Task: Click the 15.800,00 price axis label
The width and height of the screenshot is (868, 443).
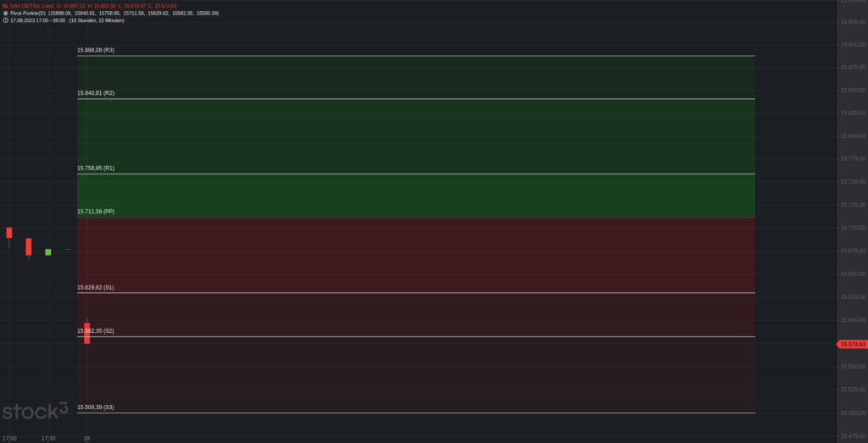Action: click(853, 136)
